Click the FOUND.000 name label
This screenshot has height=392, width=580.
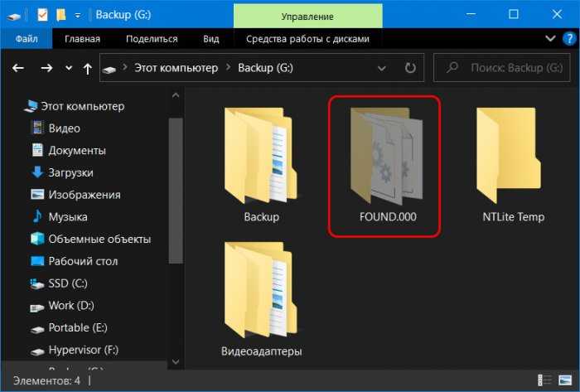pos(388,216)
